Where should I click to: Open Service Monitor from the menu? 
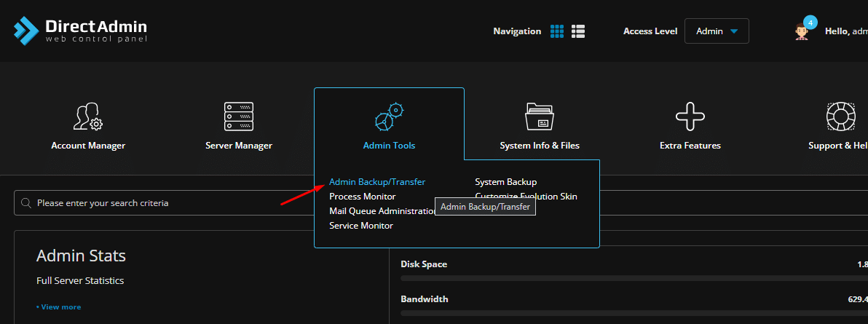pos(361,226)
